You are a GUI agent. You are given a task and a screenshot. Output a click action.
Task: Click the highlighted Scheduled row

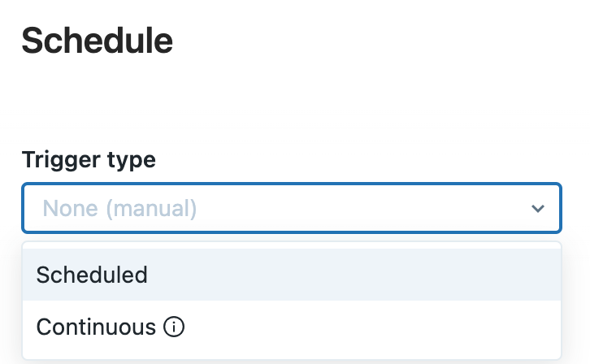point(291,275)
